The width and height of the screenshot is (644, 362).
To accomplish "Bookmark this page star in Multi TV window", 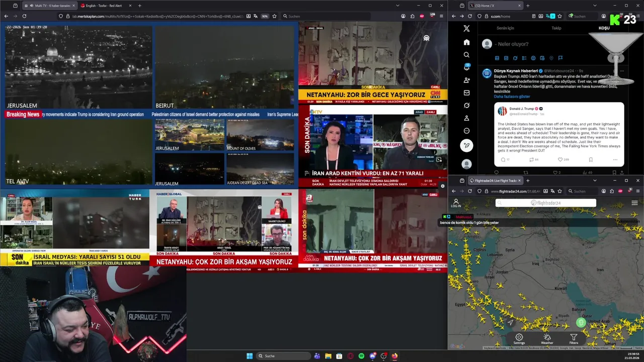I will [x=273, y=16].
